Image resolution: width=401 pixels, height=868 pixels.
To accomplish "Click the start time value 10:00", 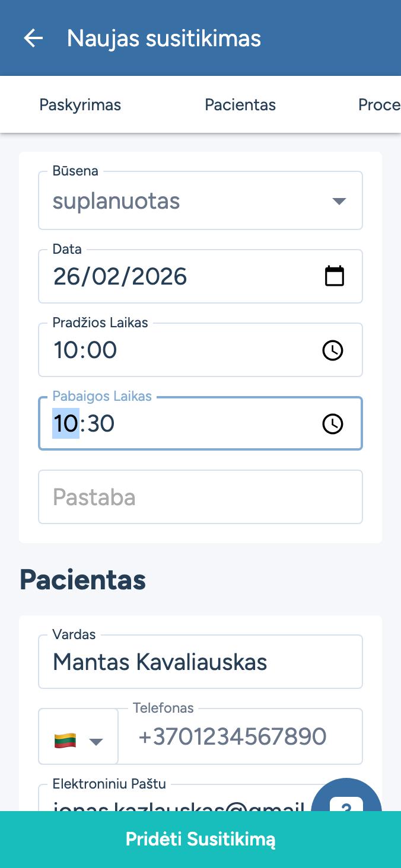I will coord(85,350).
